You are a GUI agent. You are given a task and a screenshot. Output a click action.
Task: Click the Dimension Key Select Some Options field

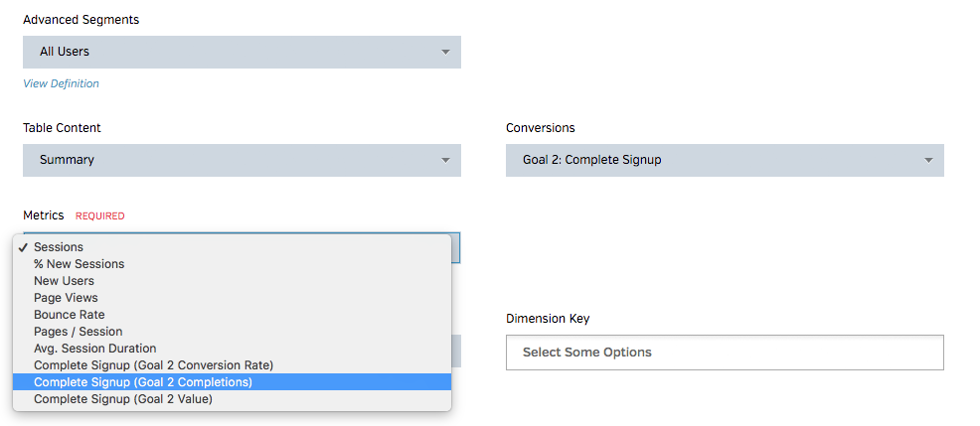point(725,353)
